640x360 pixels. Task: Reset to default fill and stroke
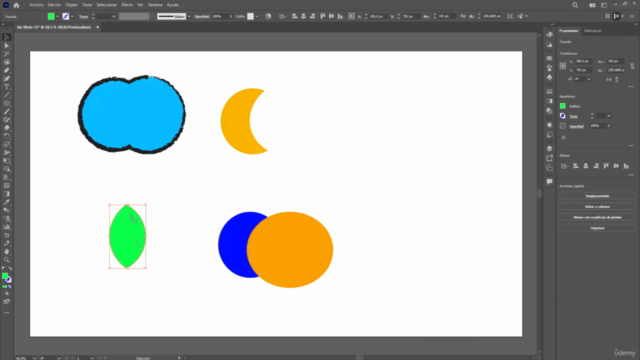point(4,269)
